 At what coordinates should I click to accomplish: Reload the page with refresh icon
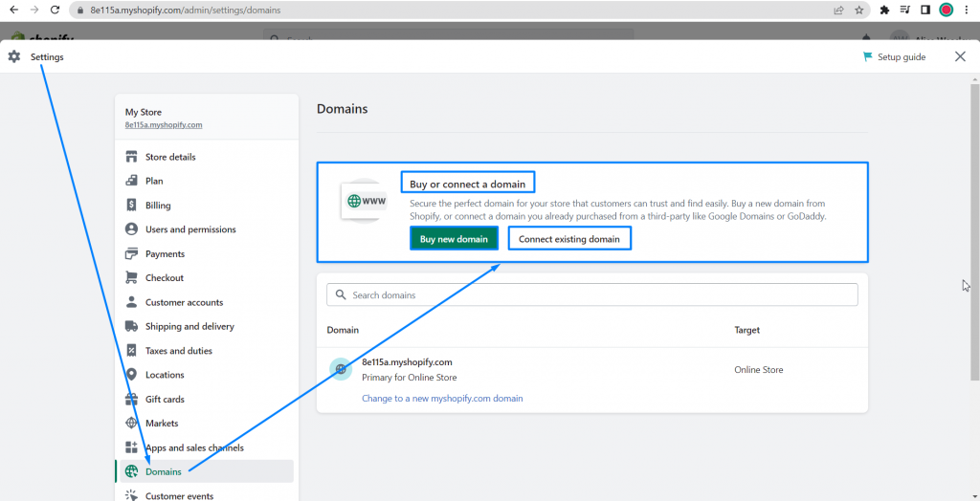(x=55, y=10)
